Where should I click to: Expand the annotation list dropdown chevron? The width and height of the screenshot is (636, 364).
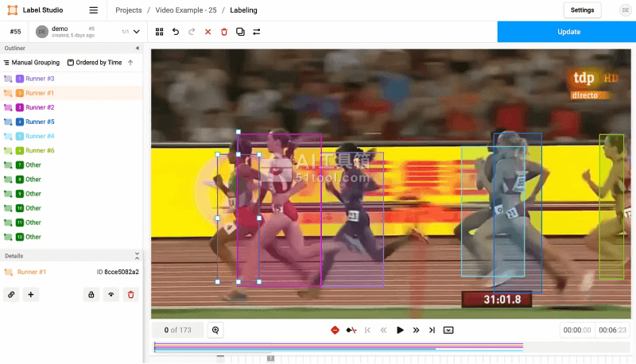[x=136, y=32]
